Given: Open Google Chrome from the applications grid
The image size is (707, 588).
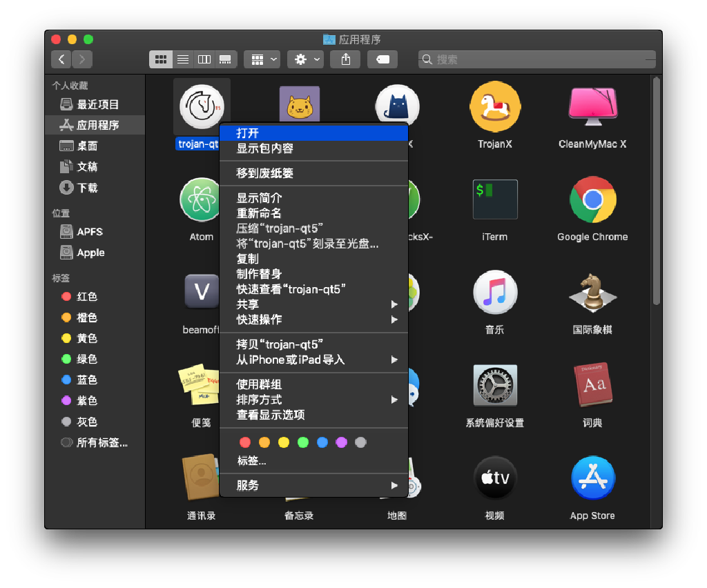Looking at the screenshot, I should coord(592,199).
